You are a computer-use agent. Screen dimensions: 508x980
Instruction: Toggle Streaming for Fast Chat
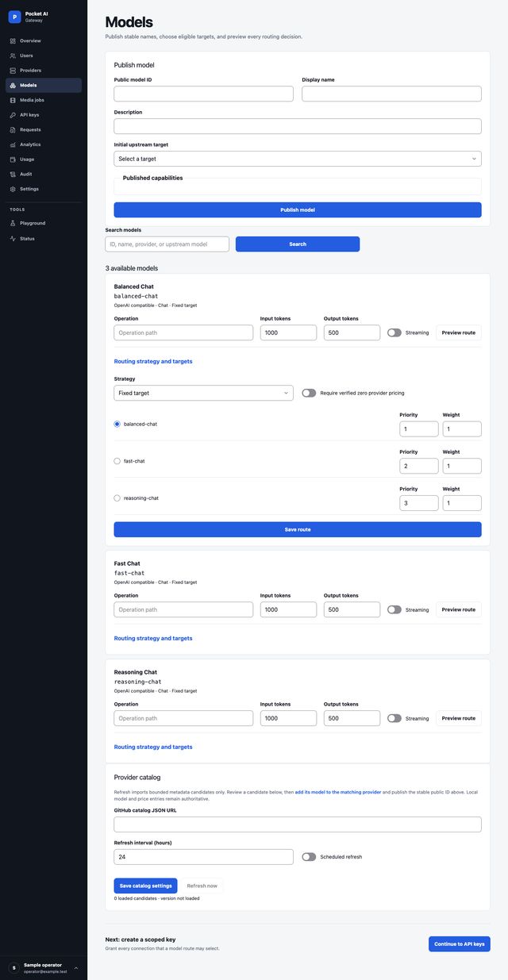tap(394, 609)
